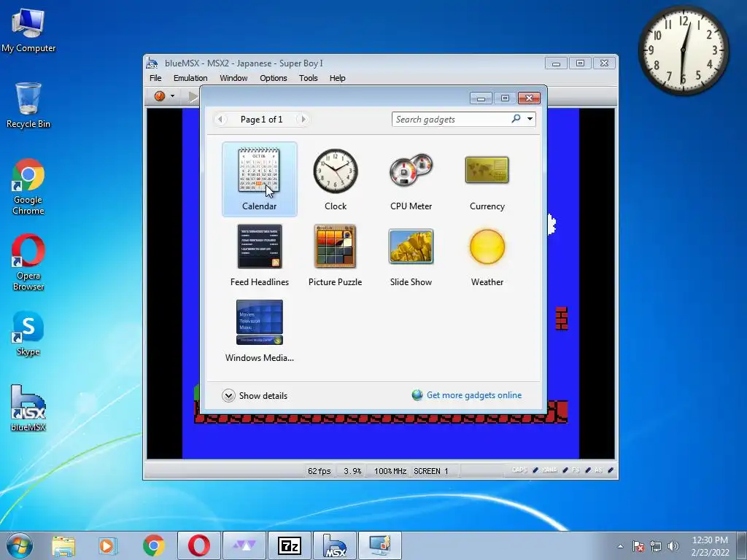Open My Computer desktop icon

pos(28,31)
